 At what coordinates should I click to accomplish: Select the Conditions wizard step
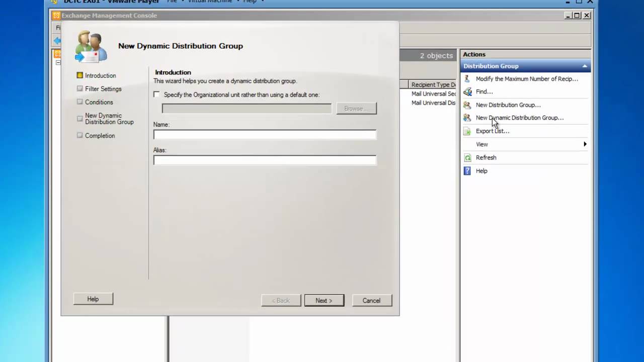[99, 102]
